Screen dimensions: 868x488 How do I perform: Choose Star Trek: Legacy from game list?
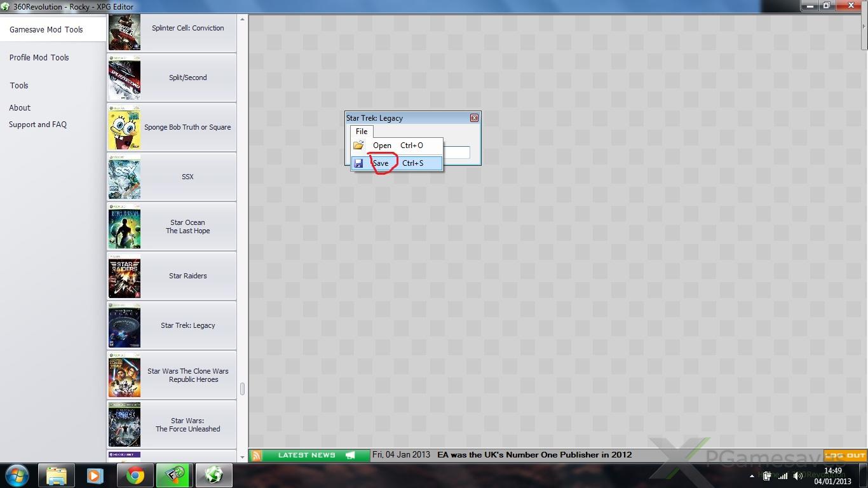pos(187,325)
